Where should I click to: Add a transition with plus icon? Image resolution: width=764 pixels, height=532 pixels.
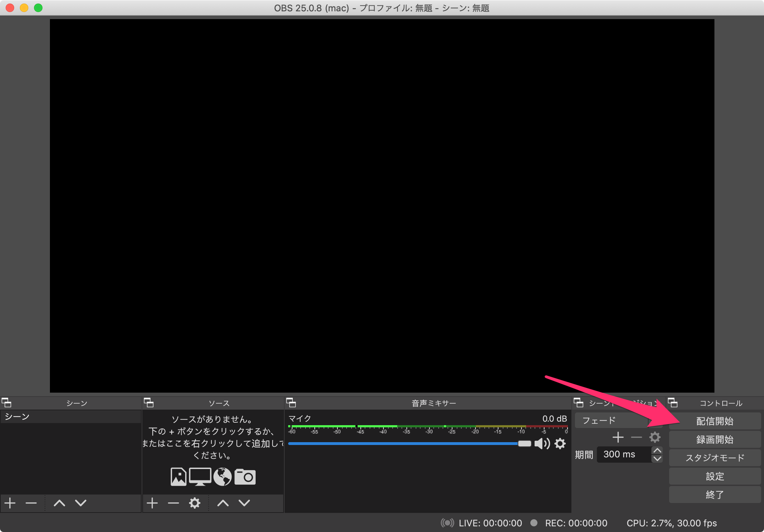pyautogui.click(x=618, y=437)
